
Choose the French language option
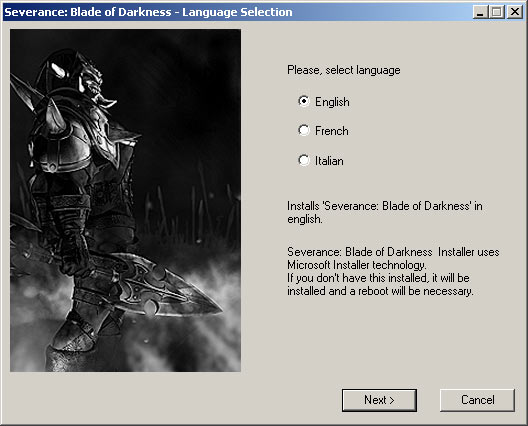click(304, 130)
